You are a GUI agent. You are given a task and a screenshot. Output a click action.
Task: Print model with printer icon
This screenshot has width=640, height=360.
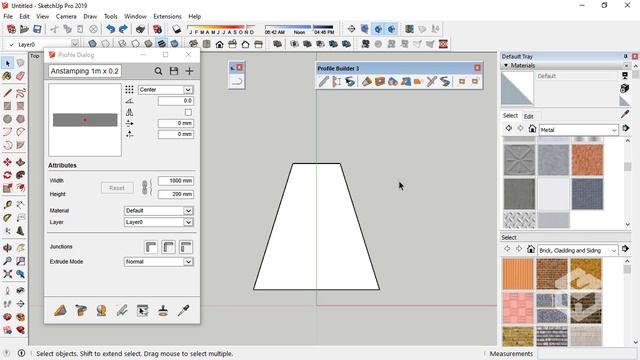(140, 29)
